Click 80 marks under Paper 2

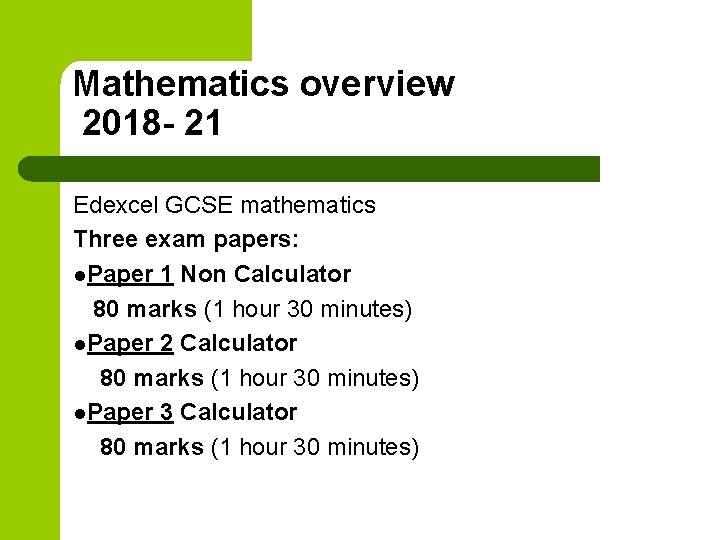[152, 378]
